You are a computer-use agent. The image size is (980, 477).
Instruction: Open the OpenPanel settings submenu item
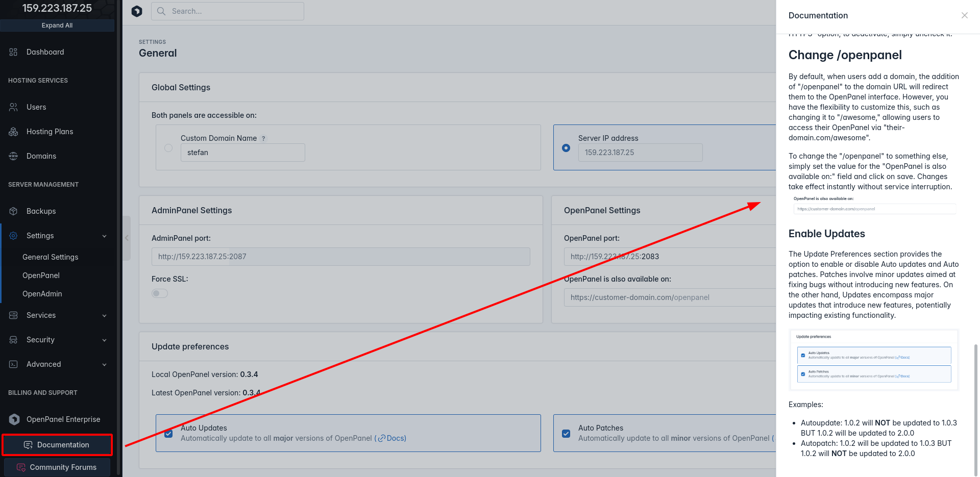pos(41,275)
